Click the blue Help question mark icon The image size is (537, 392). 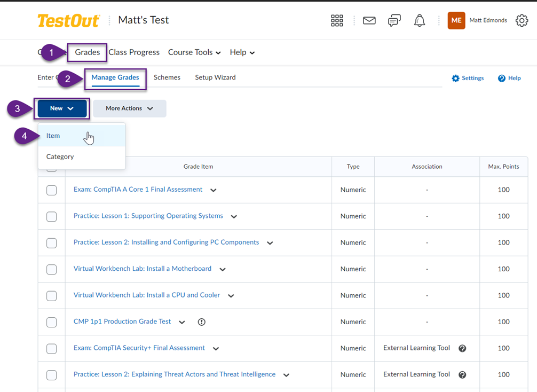coord(501,78)
